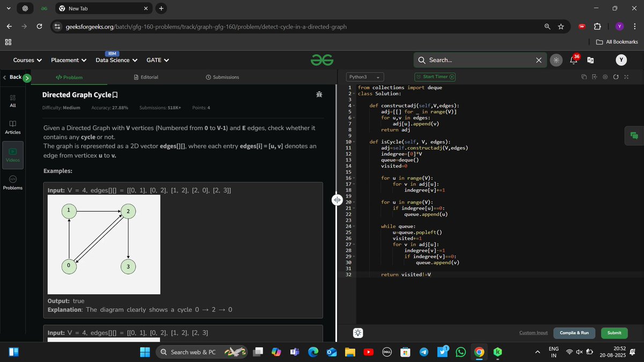Click the zoom magnifier icon in address bar

pos(547,26)
